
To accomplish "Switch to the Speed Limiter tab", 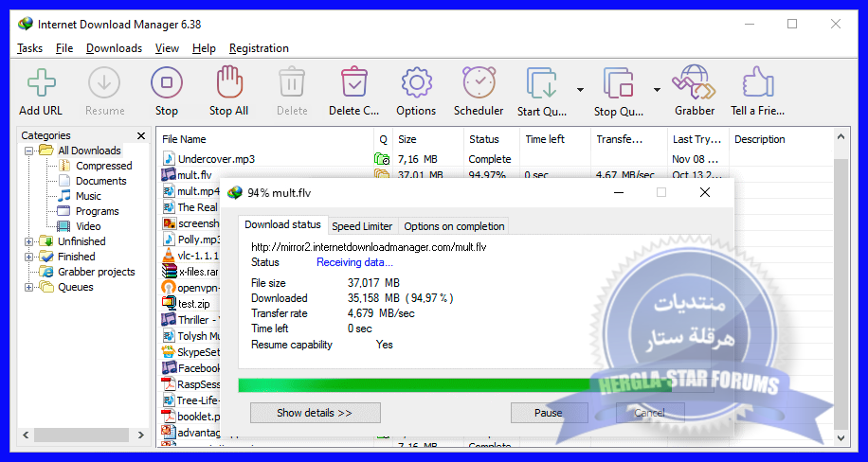I will pyautogui.click(x=362, y=226).
